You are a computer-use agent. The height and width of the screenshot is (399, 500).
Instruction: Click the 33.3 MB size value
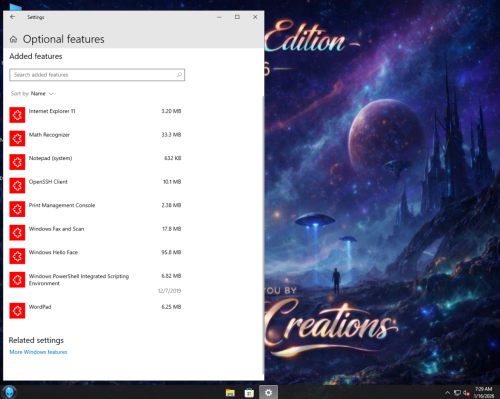171,135
